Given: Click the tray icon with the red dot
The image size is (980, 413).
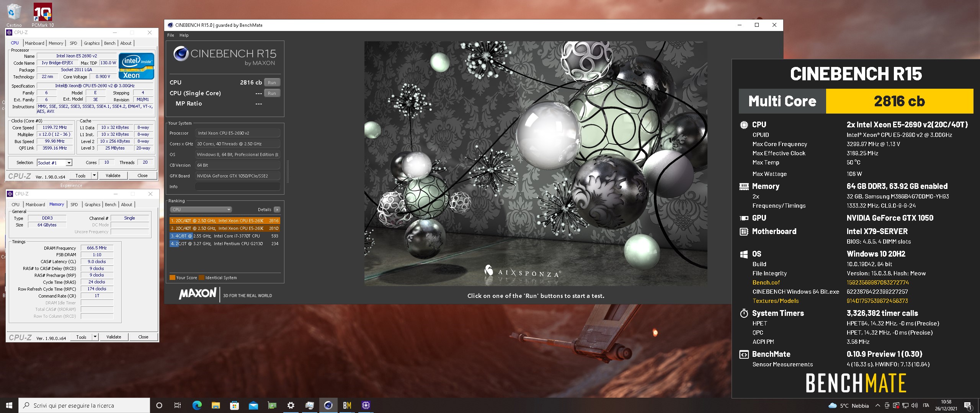Looking at the screenshot, I should (896, 405).
